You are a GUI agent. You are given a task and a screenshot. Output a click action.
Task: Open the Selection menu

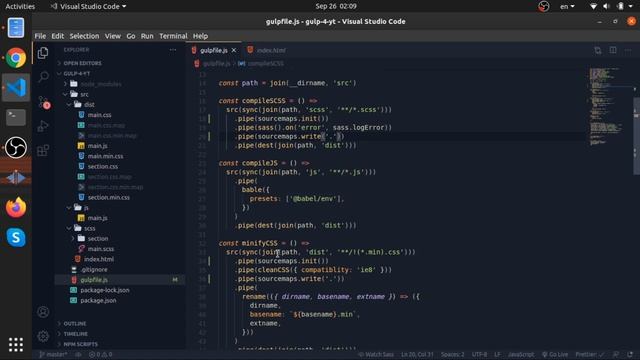[x=84, y=36]
